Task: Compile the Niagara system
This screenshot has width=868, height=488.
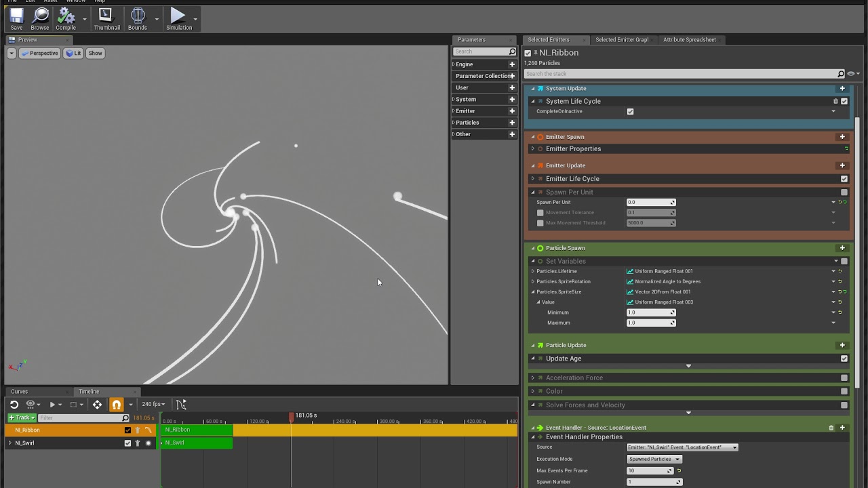Action: point(66,18)
